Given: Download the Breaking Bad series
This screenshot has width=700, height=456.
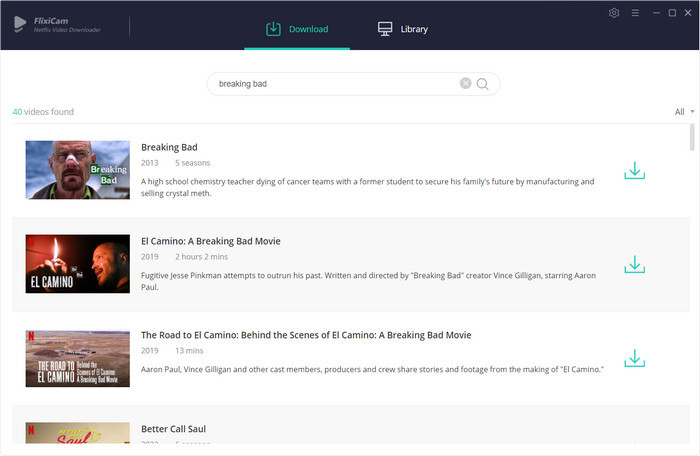Looking at the screenshot, I should pyautogui.click(x=634, y=171).
